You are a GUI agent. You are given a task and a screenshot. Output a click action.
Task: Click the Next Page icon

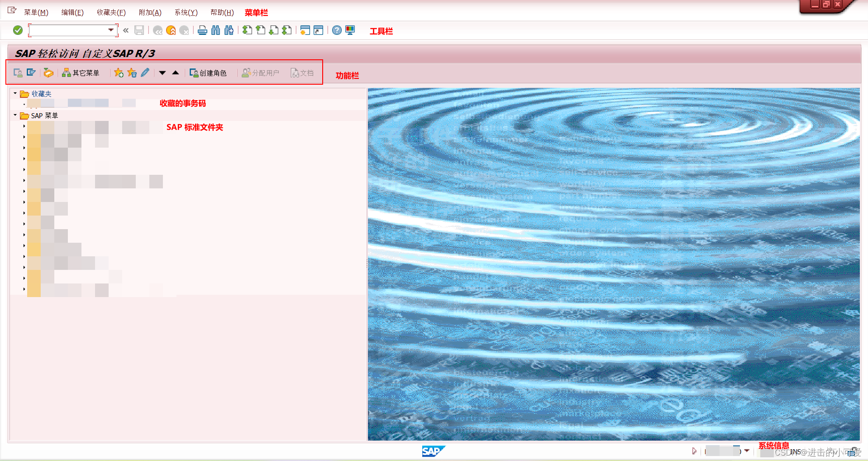273,30
